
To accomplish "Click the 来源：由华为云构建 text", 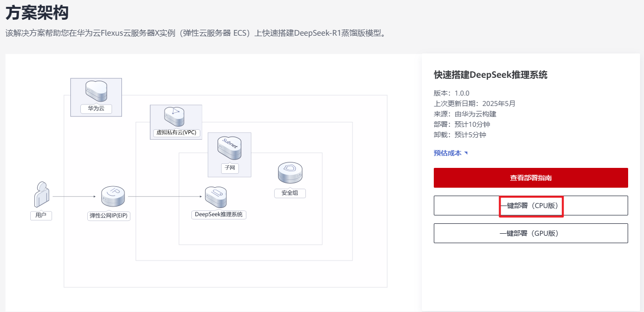I will pos(465,114).
